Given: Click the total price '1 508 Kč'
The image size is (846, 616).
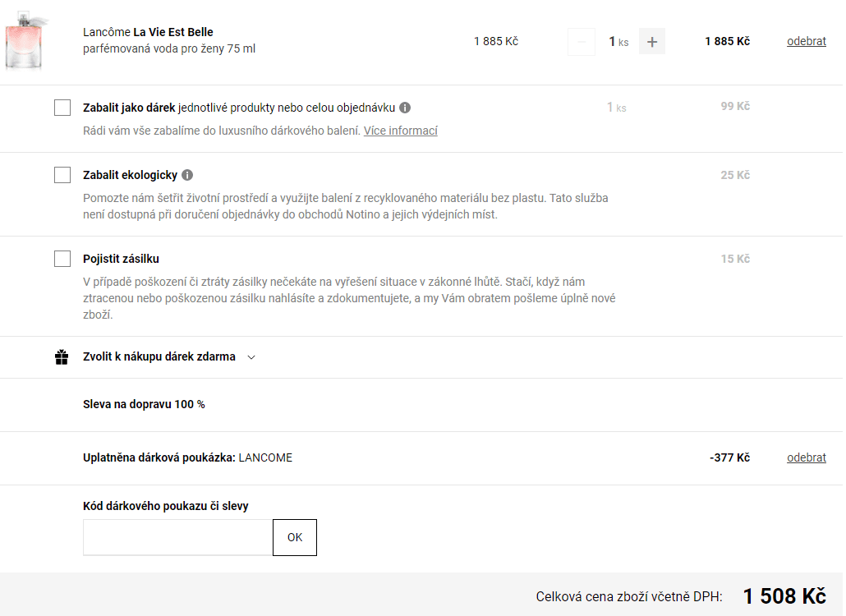Looking at the screenshot, I should click(784, 596).
